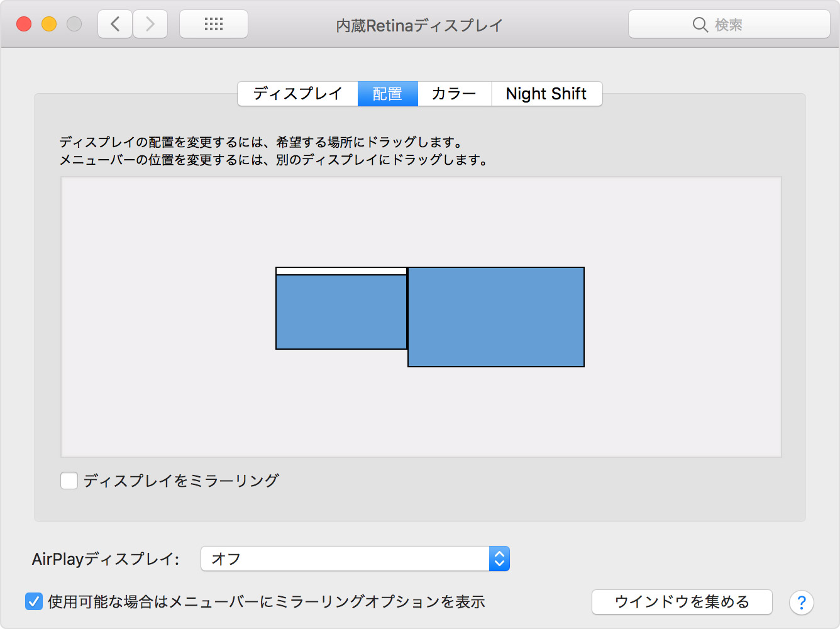Click the white menu bar strip on the left display
This screenshot has height=629, width=840.
pos(341,271)
